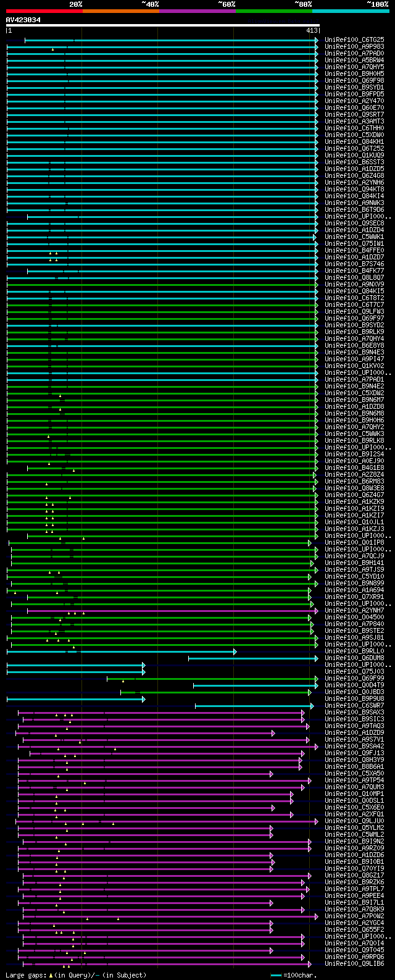The height and width of the screenshot is (980, 395).
Task: Select the query name AV423034
Action: pyautogui.click(x=23, y=20)
